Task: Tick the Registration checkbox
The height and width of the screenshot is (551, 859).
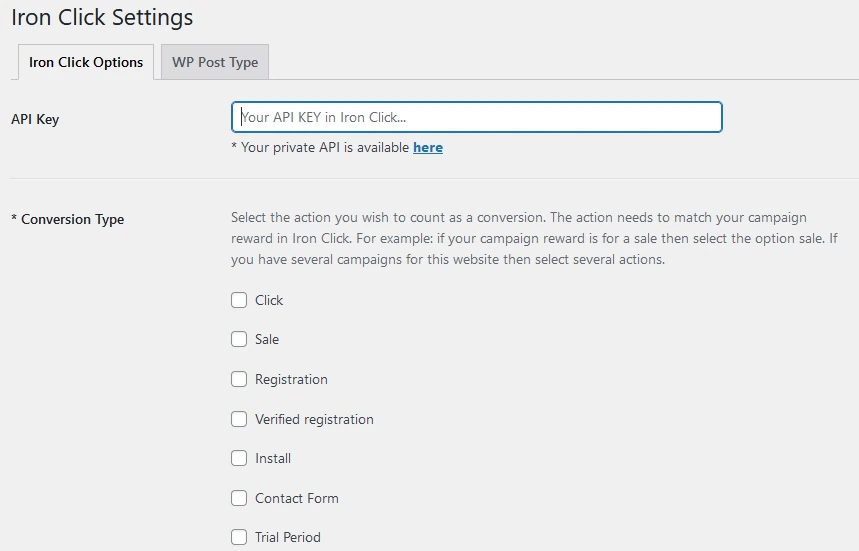Action: click(x=239, y=379)
